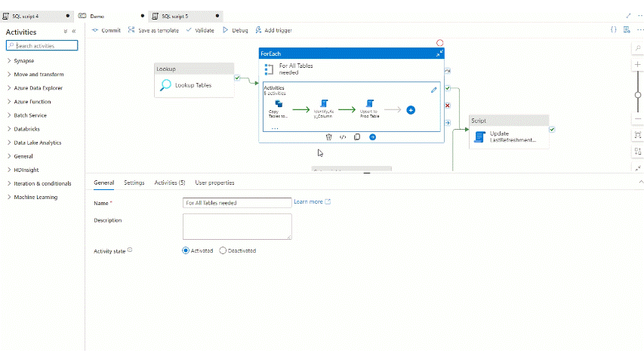Click the Debug button

(235, 30)
